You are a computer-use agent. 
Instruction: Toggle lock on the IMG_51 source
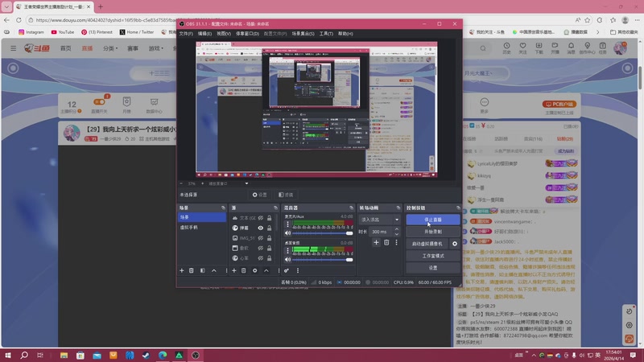coord(270,238)
